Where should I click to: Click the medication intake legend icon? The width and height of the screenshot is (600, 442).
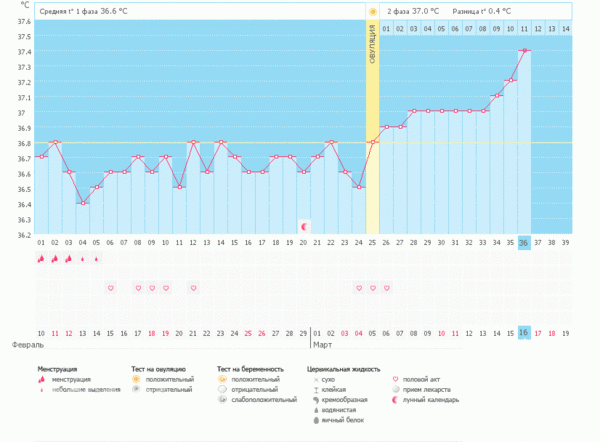tap(397, 390)
